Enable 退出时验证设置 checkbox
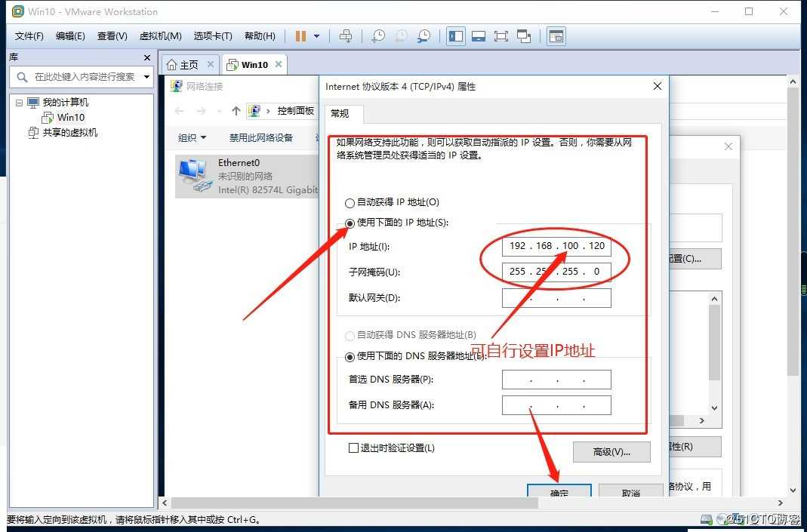Screen dimensions: 807x532 (x=353, y=448)
